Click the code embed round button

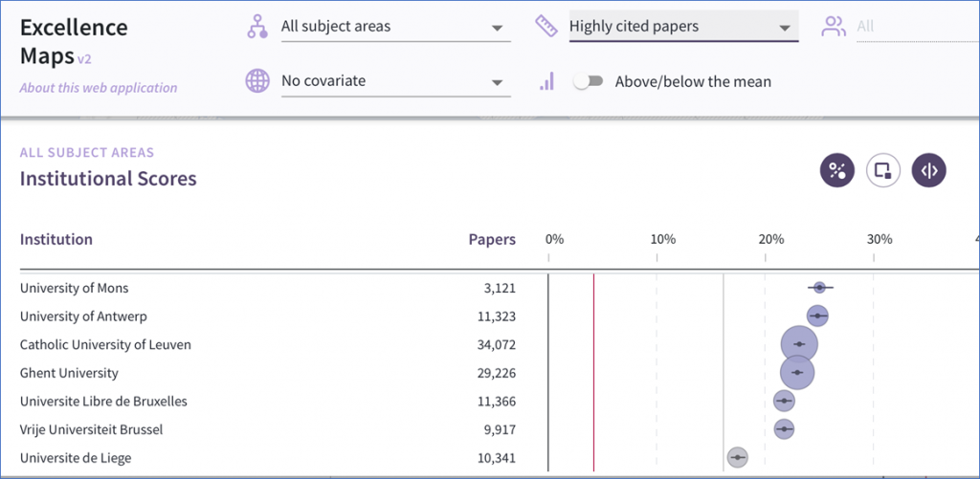(x=928, y=170)
